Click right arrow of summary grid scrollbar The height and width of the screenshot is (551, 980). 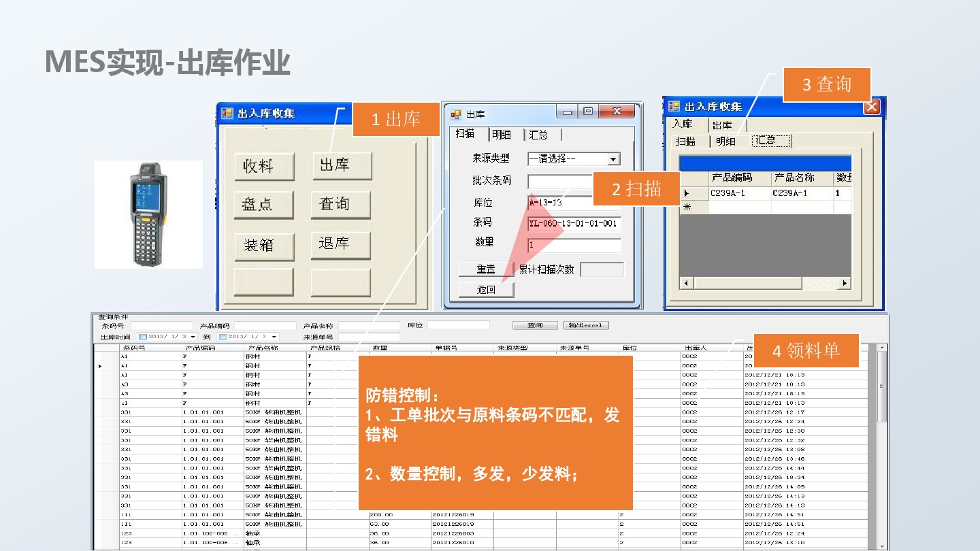(845, 283)
